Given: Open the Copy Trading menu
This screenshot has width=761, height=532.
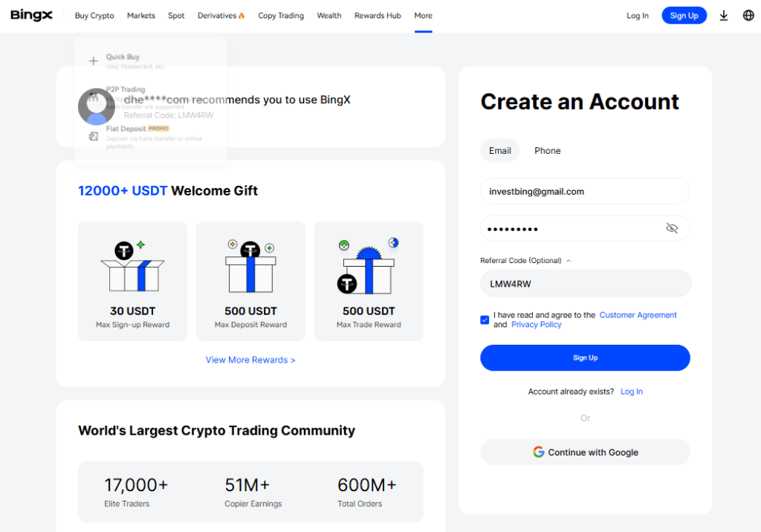Looking at the screenshot, I should (281, 16).
